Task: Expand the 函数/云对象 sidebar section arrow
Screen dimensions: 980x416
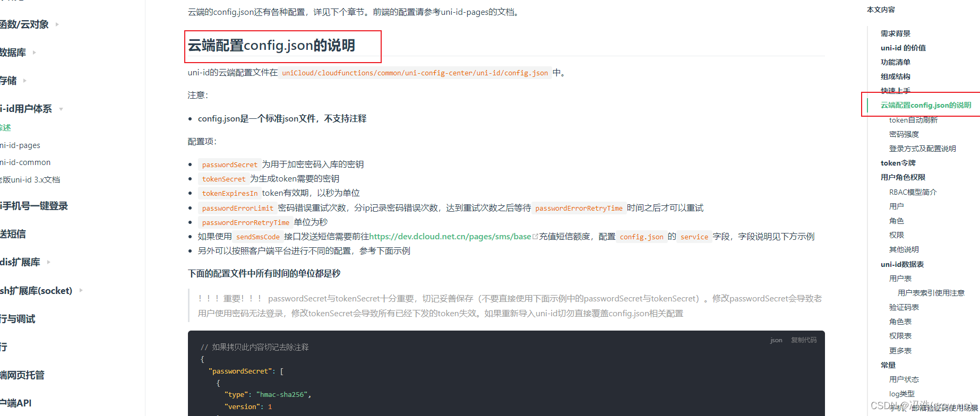Action: 57,24
